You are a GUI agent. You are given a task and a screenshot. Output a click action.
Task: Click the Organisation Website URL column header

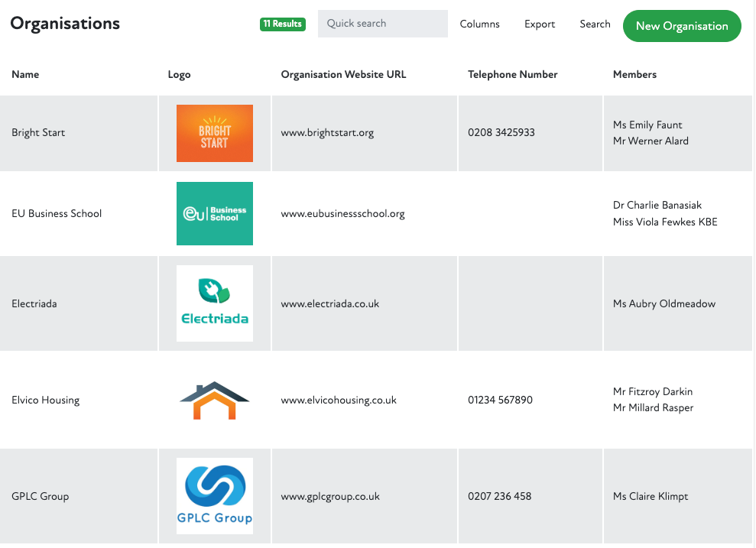pos(343,75)
